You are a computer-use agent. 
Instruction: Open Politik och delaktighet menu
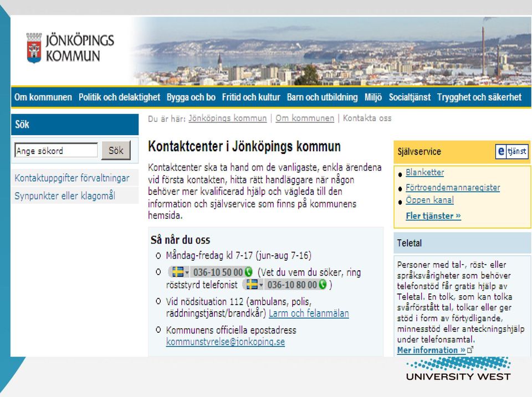pyautogui.click(x=119, y=97)
